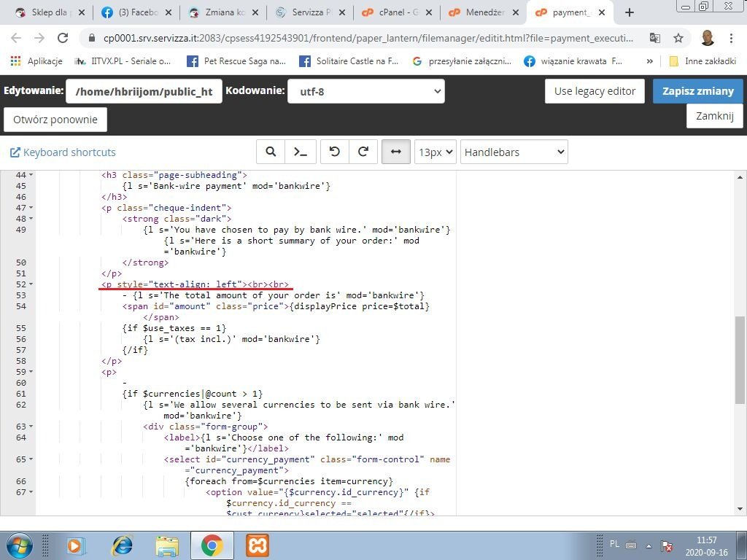Collapse the code fold at line 44
This screenshot has height=560, width=747.
point(31,175)
